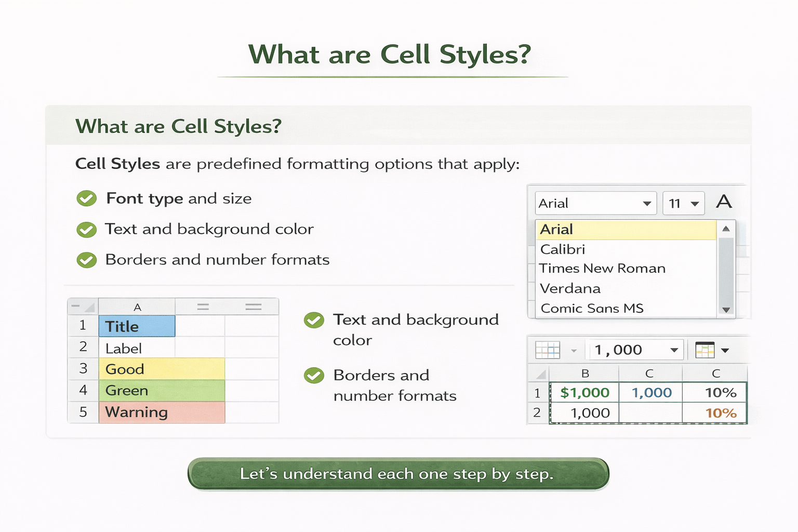Click the large letter A font icon
The width and height of the screenshot is (798, 532).
pos(724,202)
